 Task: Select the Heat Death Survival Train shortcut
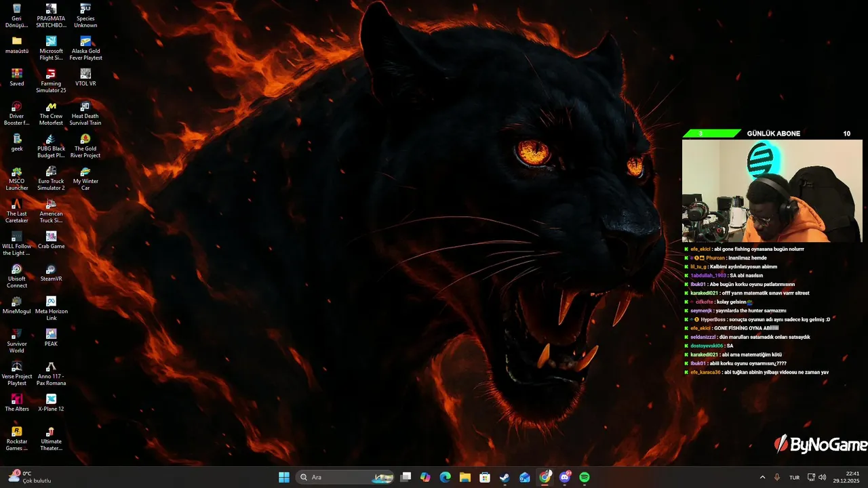tap(85, 113)
